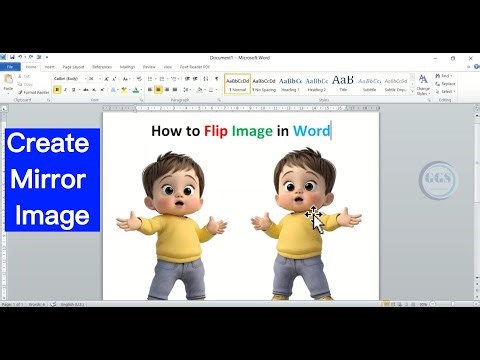The width and height of the screenshot is (480, 360).
Task: Switch to the Review tab
Action: [149, 67]
